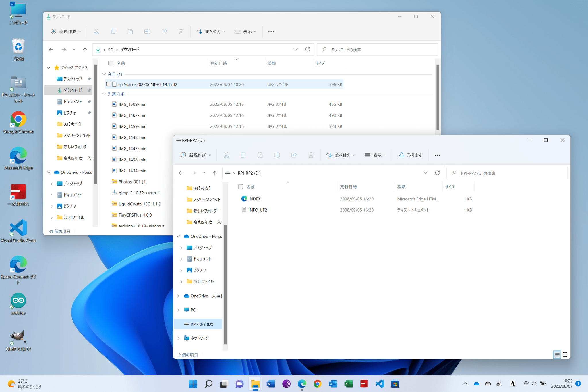Click the cut scissors icon in RPI-RP2 toolbar

[226, 155]
